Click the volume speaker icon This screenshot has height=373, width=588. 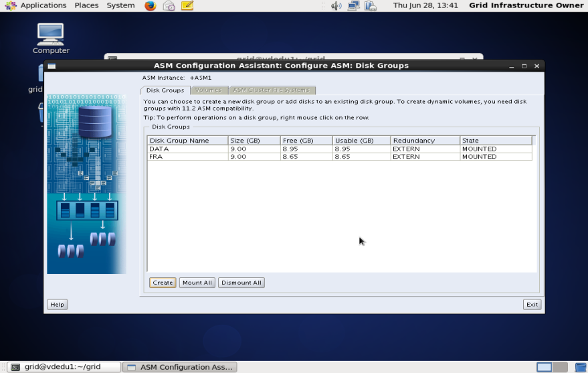(336, 5)
